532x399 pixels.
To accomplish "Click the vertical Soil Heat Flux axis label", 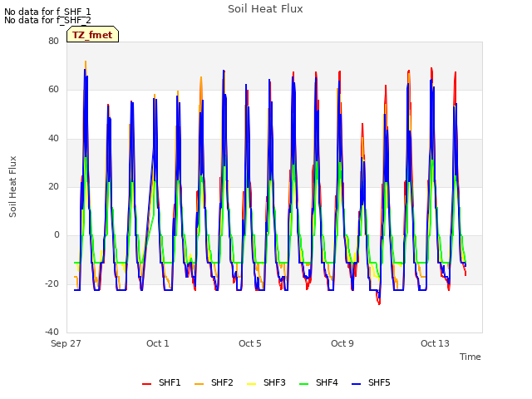I will click(x=12, y=186).
